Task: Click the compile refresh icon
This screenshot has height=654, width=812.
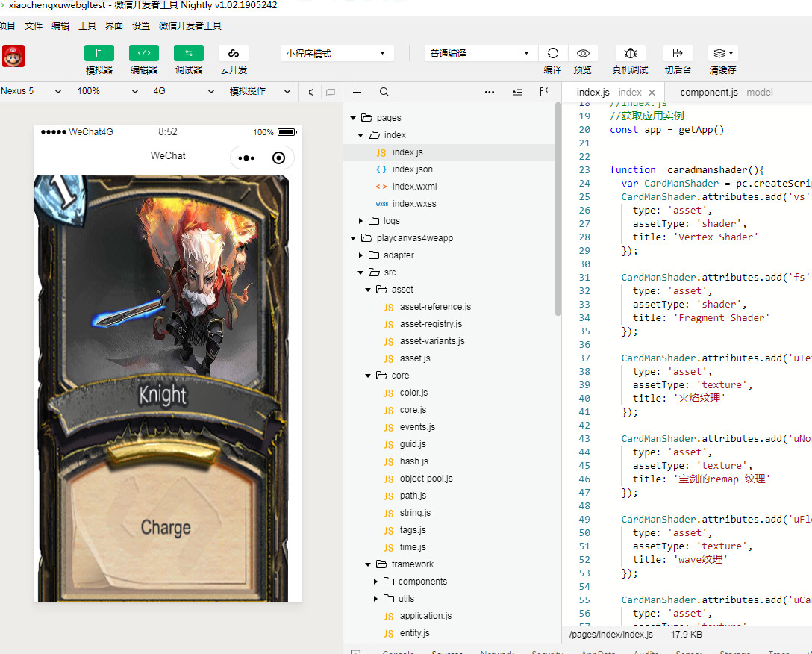Action: pos(552,54)
